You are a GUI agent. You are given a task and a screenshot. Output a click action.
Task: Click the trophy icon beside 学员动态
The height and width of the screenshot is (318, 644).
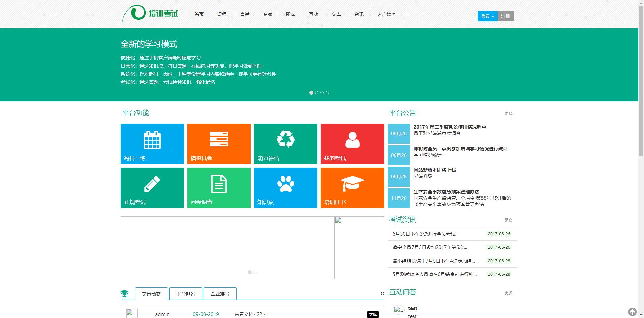(x=124, y=294)
